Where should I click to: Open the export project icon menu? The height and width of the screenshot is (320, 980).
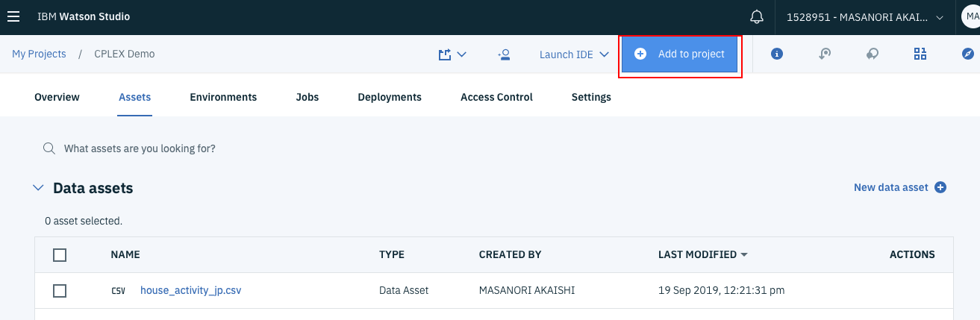[x=452, y=54]
